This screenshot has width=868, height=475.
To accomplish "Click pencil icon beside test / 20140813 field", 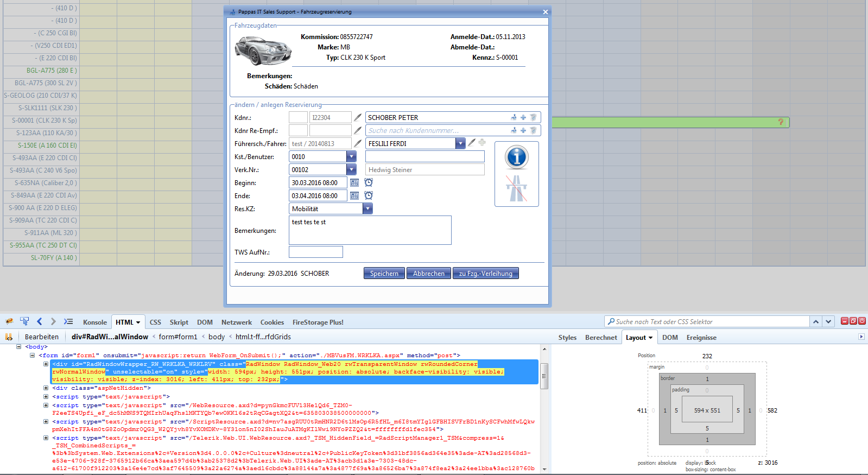I will 358,143.
